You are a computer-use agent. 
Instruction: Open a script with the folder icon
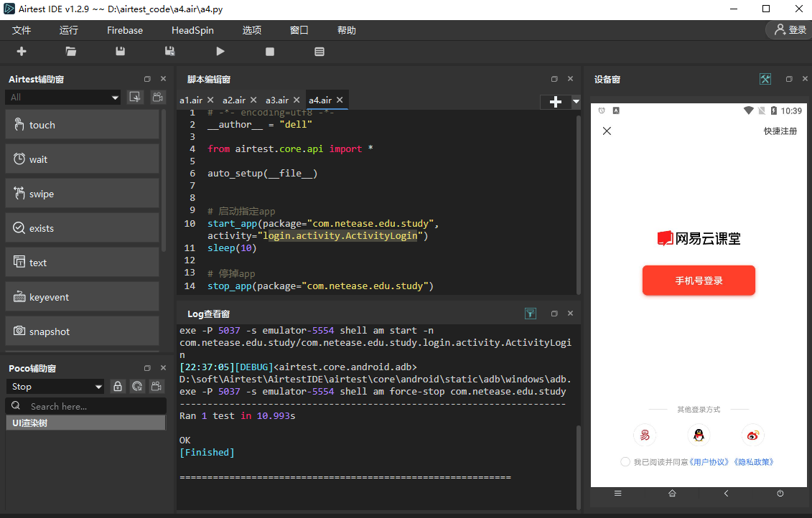pyautogui.click(x=71, y=51)
